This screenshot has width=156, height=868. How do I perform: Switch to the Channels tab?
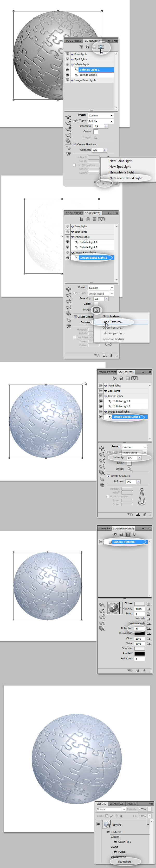click(116, 804)
